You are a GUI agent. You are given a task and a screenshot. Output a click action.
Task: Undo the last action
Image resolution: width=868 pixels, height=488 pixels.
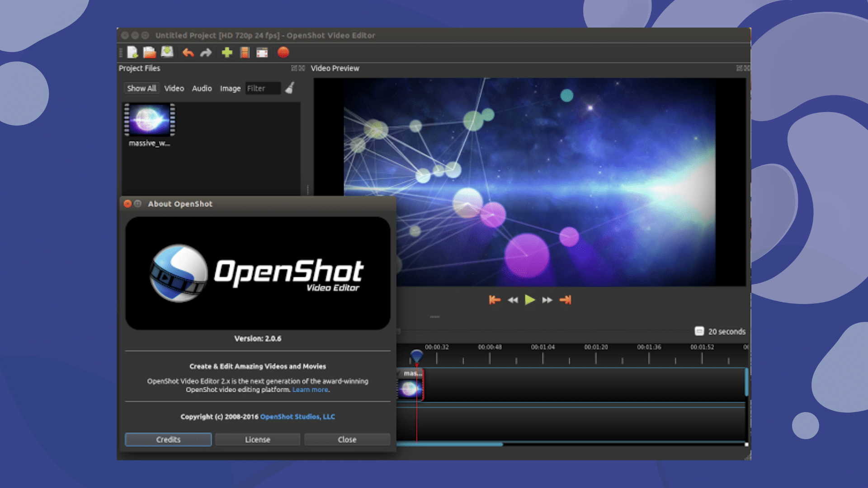[x=188, y=53]
